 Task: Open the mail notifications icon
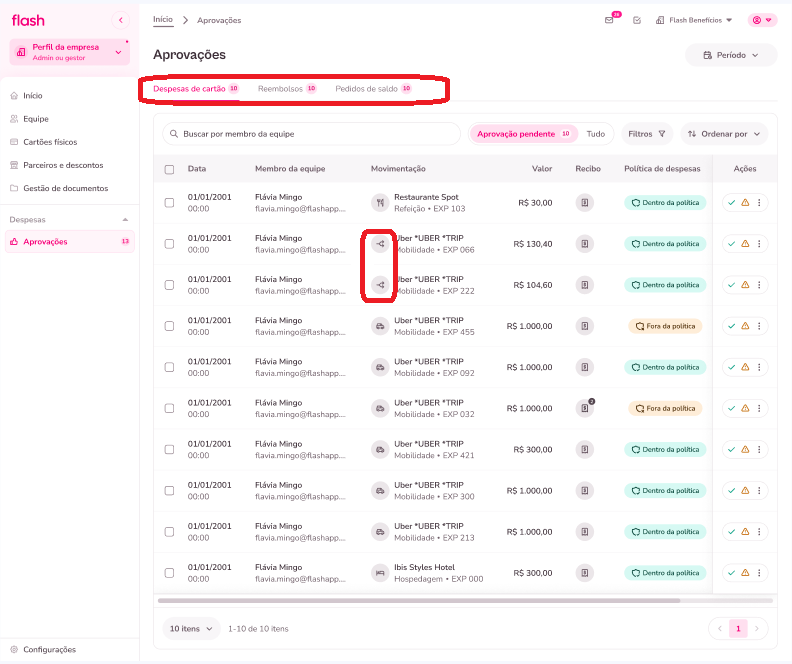(x=609, y=20)
